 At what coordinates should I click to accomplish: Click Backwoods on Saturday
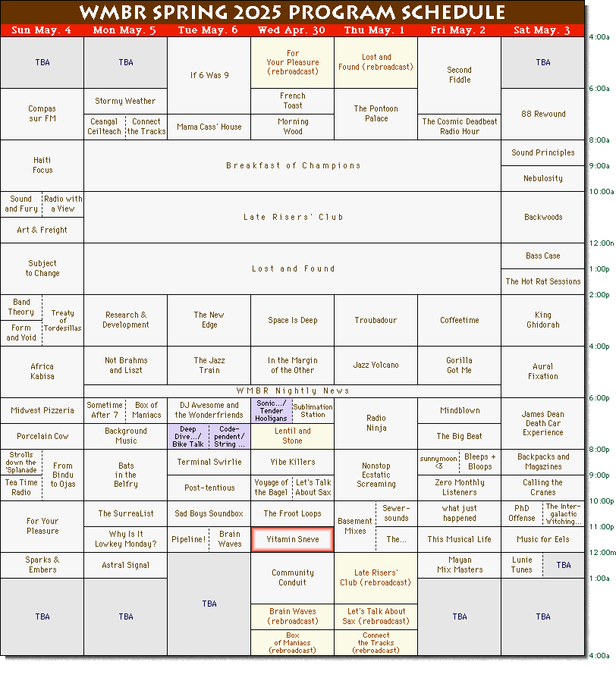pos(542,217)
